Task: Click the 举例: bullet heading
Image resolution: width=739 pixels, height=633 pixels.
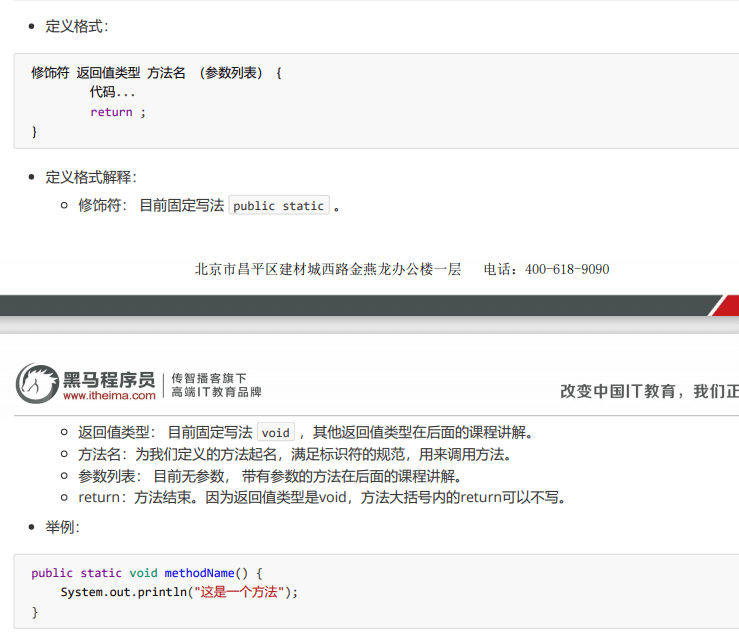Action: (x=63, y=527)
